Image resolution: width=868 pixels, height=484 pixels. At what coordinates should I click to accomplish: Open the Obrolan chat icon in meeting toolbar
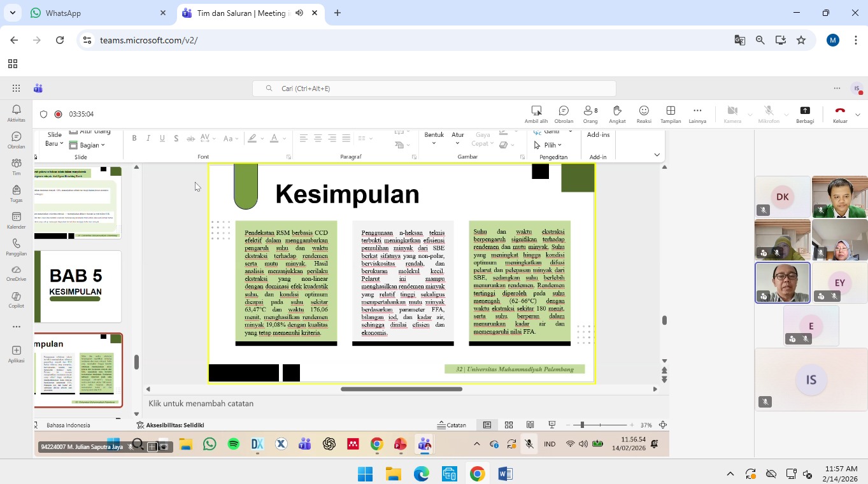563,114
